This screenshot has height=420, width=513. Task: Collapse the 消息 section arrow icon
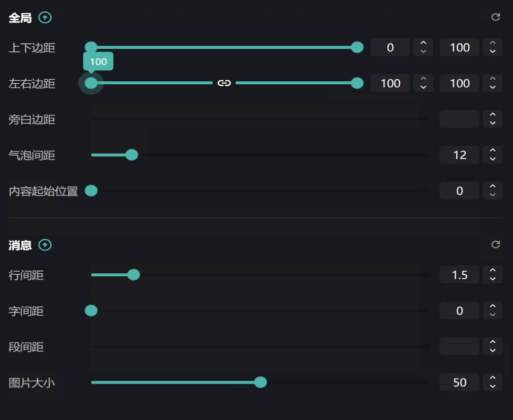pyautogui.click(x=45, y=245)
